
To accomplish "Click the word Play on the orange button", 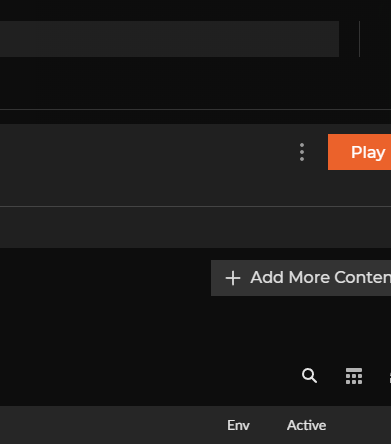I will point(368,153).
